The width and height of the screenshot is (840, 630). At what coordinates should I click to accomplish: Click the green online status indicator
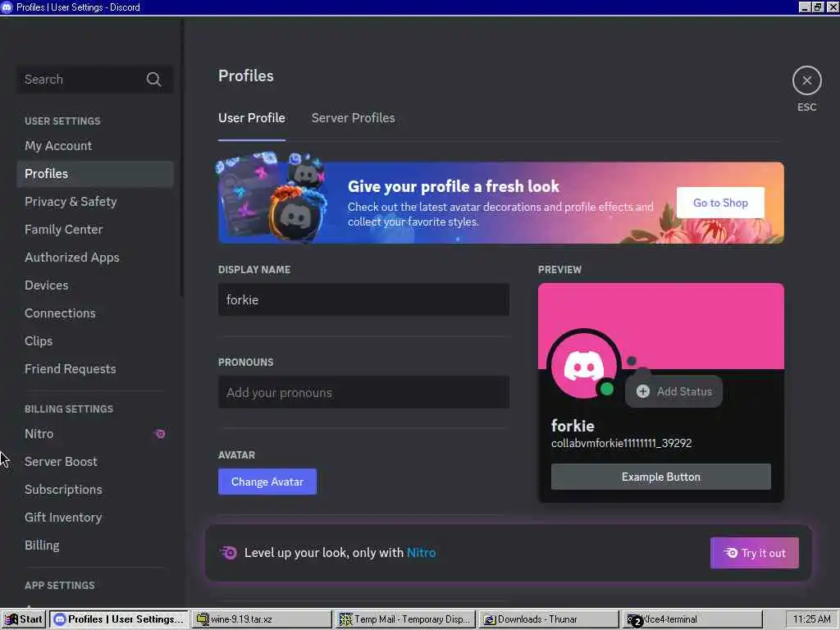[x=606, y=388]
